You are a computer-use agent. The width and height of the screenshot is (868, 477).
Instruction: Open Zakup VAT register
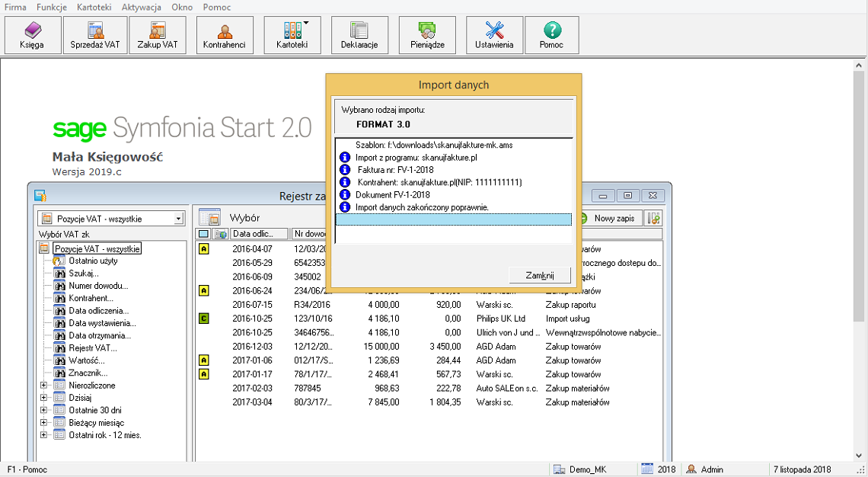(x=158, y=35)
